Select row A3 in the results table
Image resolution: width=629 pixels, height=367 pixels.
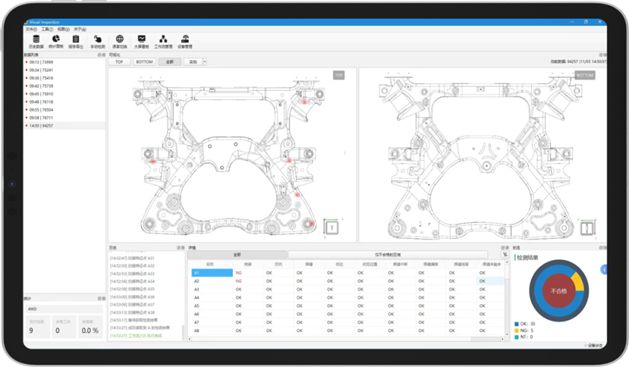[x=347, y=289]
